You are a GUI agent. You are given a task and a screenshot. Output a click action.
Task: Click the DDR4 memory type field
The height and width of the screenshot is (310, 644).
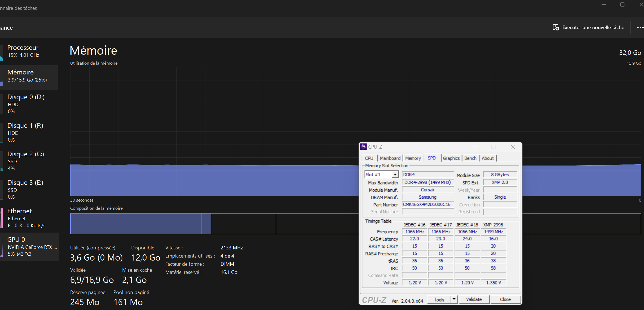point(427,174)
